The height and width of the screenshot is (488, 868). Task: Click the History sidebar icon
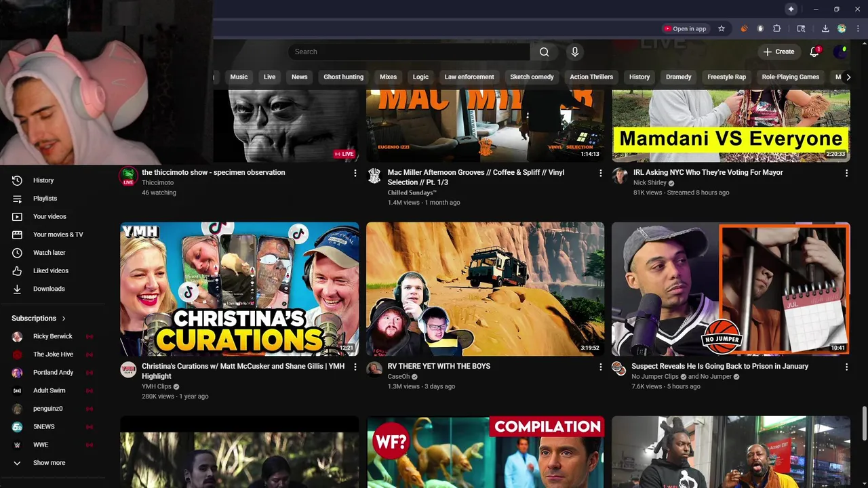(18, 180)
